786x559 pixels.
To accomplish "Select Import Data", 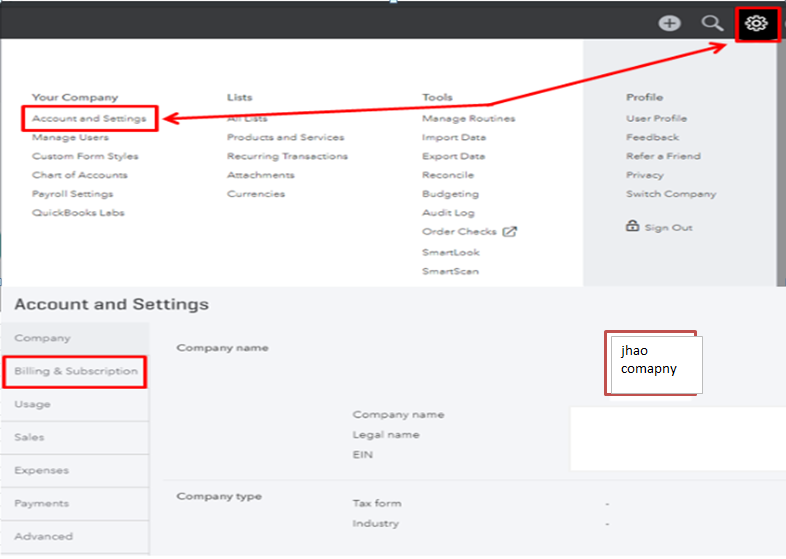I will point(454,137).
